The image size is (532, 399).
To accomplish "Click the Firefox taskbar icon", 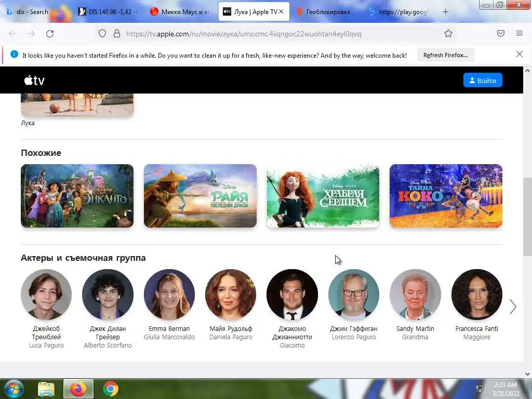I will tap(78, 389).
